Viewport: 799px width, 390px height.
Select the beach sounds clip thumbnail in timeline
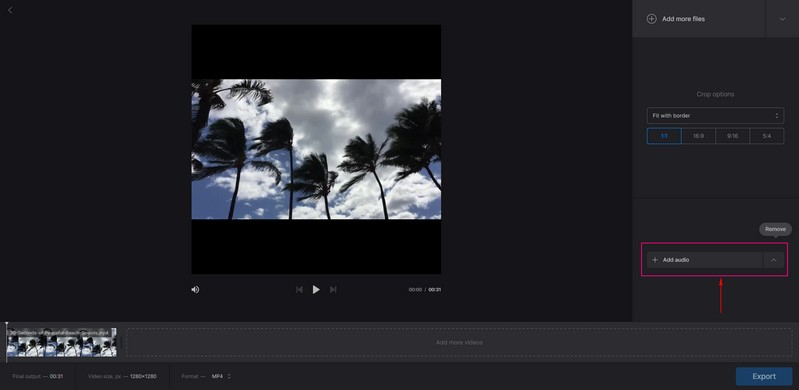61,343
